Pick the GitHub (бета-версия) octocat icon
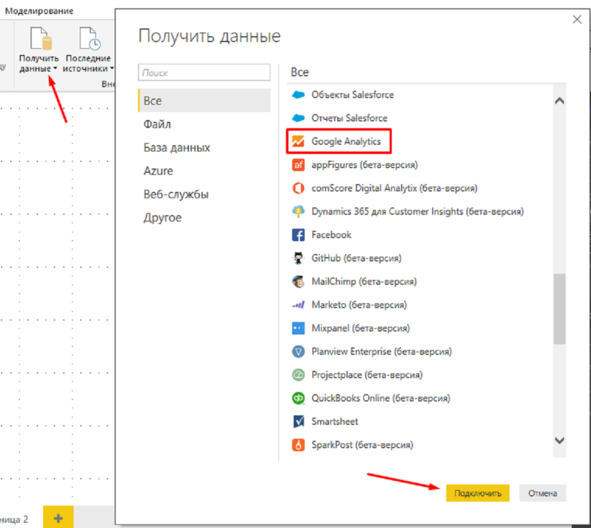 pos(298,258)
